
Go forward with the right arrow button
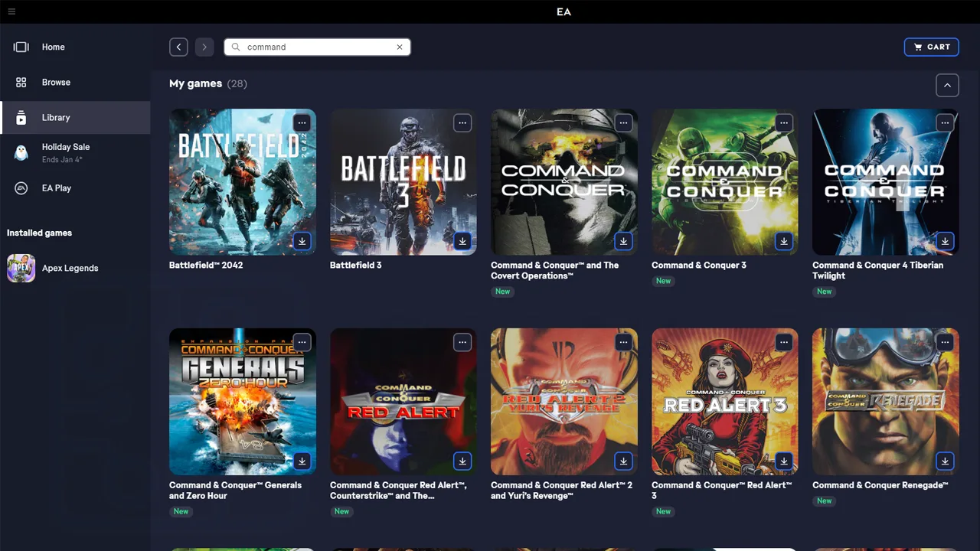[204, 47]
